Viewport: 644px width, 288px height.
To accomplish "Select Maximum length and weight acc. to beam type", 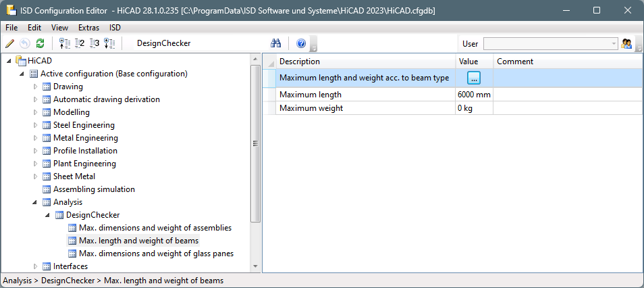I will (365, 78).
